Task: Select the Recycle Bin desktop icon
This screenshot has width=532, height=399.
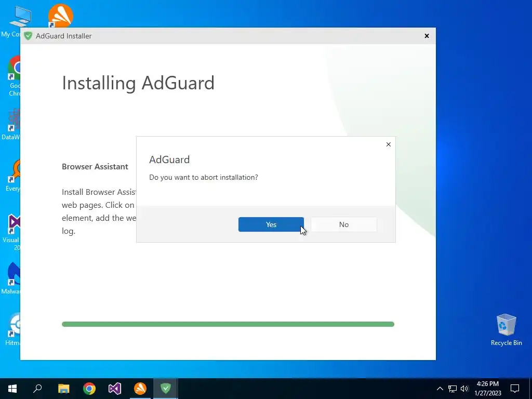Action: [506, 330]
